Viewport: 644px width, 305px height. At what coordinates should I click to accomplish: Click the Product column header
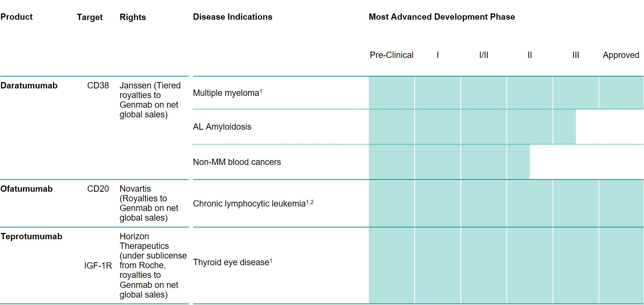point(17,17)
